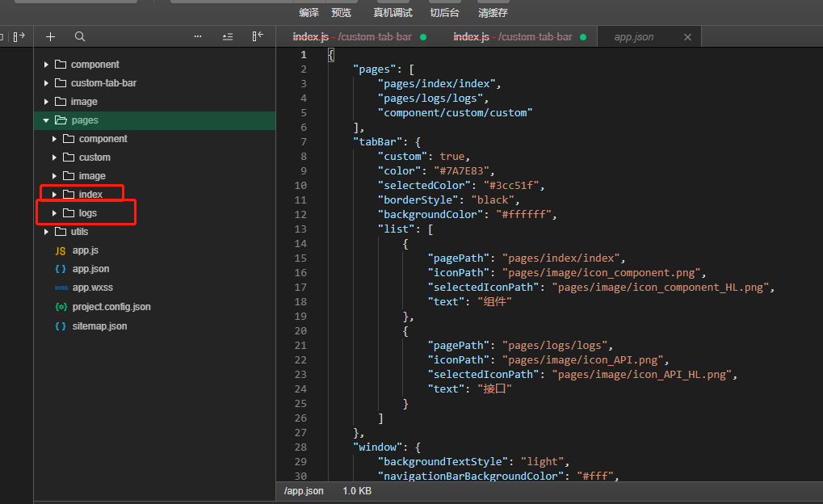This screenshot has height=504, width=823.
Task: Click the app.wxss file type icon
Action: [x=61, y=288]
